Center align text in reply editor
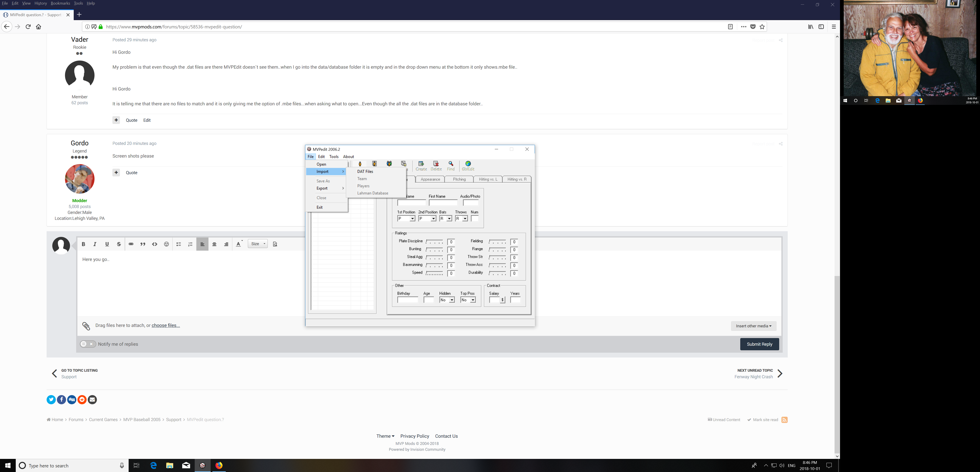Viewport: 980px width, 472px height. [214, 244]
